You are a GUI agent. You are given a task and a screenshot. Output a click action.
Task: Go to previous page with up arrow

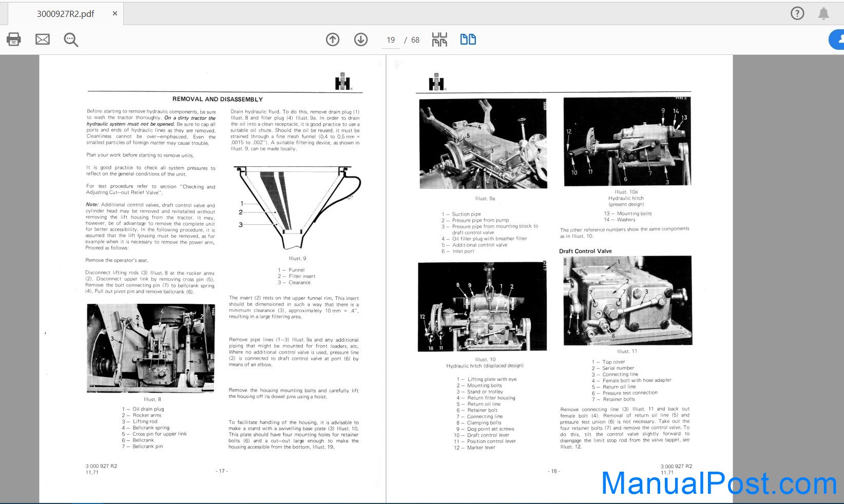[x=333, y=40]
